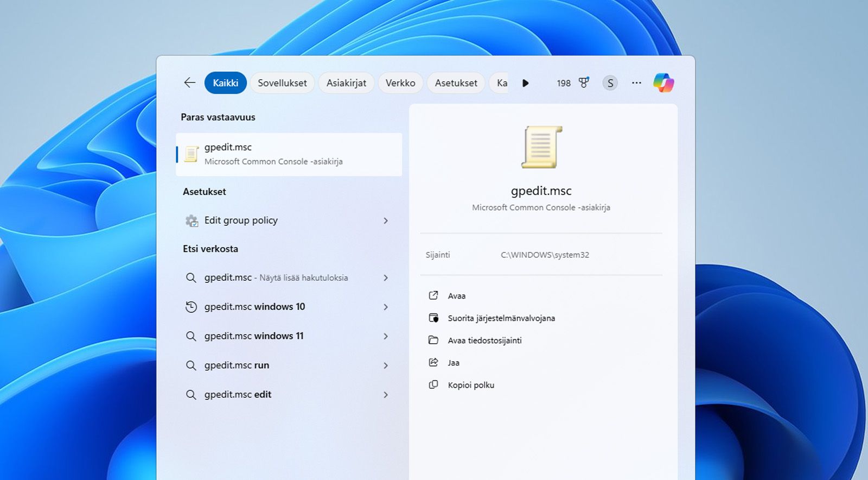Switch to the Asetukset tab
Viewport: 868px width, 480px height.
(456, 83)
